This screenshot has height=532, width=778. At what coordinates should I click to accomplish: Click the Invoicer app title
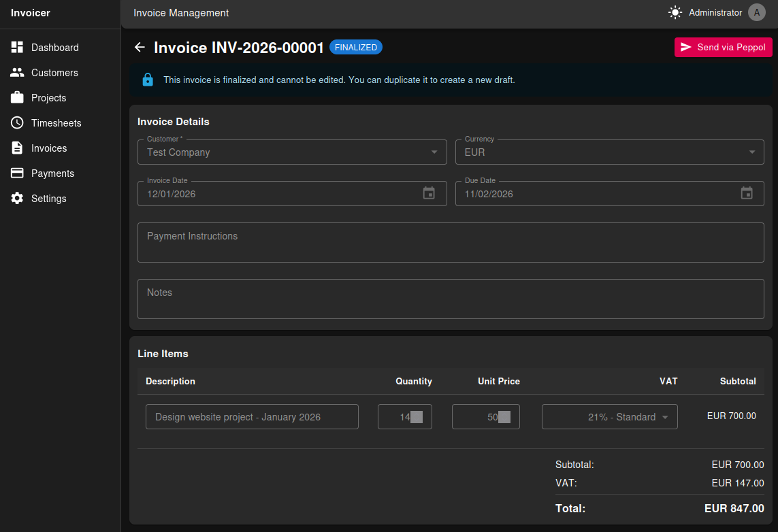tap(30, 13)
